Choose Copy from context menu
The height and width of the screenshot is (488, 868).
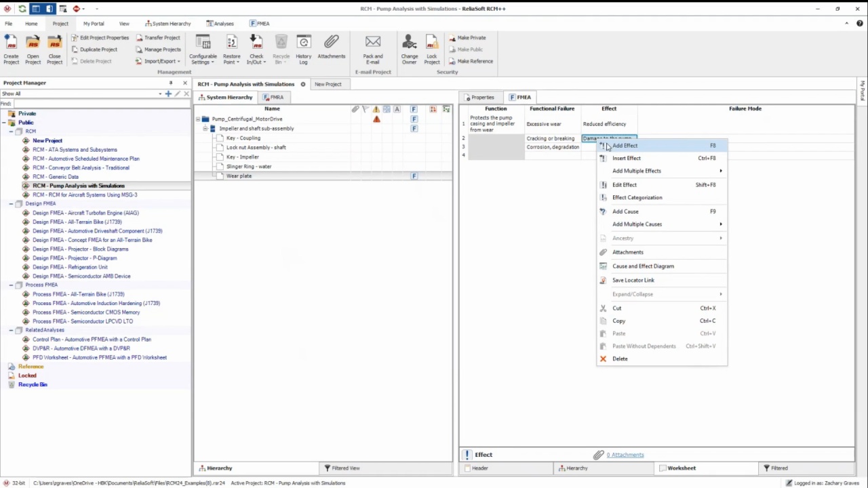[x=661, y=321]
